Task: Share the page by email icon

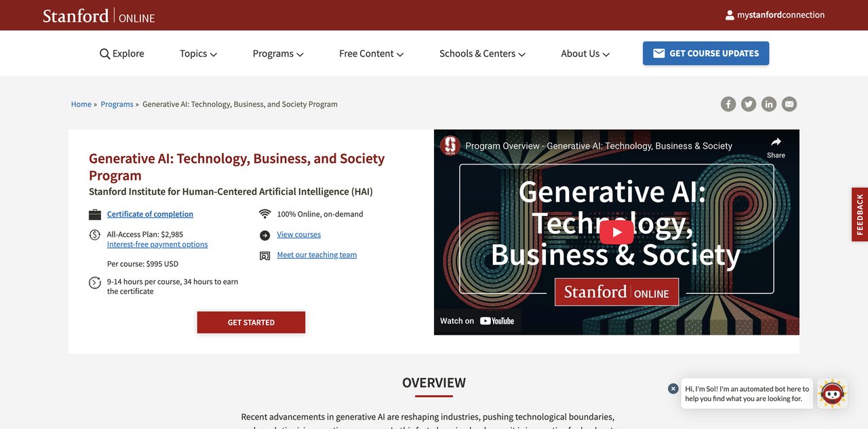Action: pos(789,104)
